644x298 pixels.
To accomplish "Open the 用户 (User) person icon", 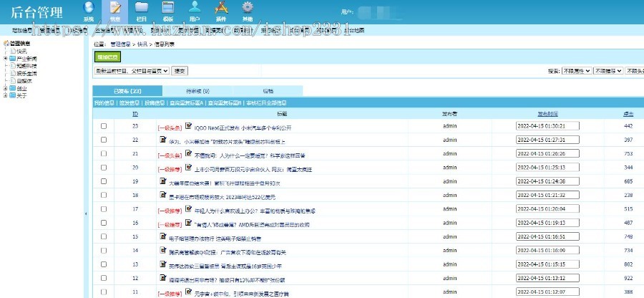I will (x=195, y=7).
